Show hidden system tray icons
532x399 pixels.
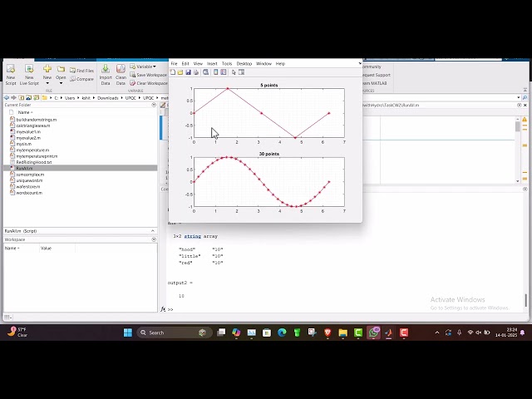[x=437, y=332]
